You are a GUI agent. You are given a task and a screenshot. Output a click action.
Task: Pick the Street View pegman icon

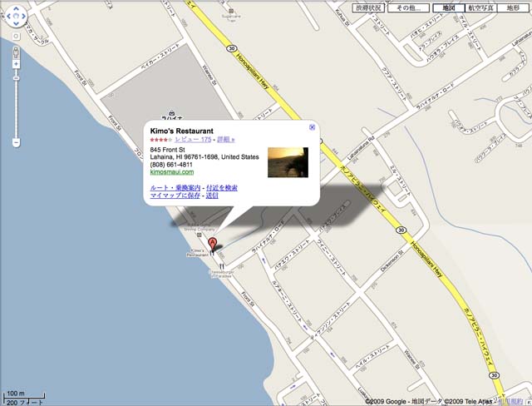coord(16,52)
